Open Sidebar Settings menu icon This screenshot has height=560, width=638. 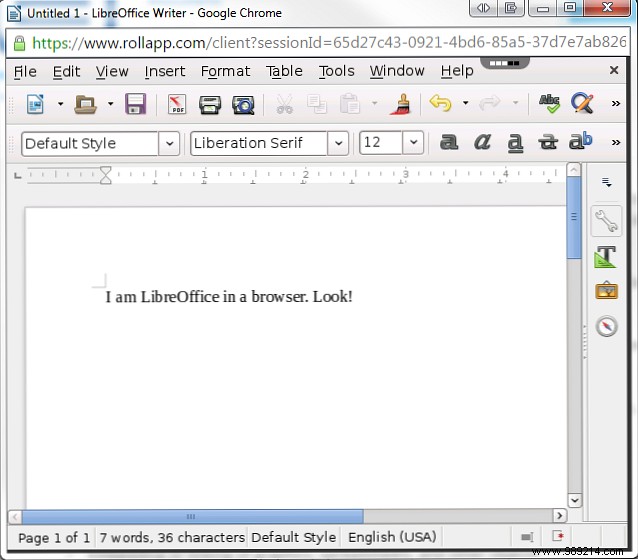point(607,183)
